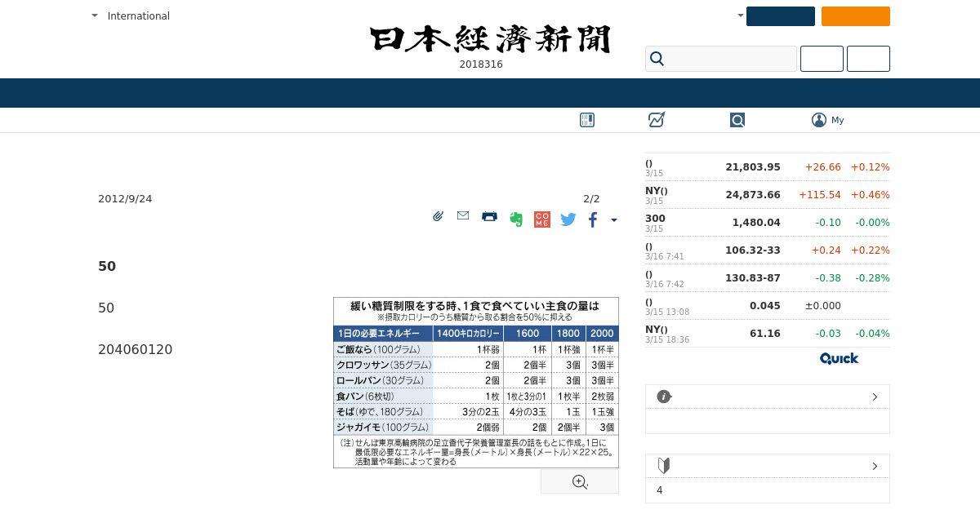Open the market chart icon
The image size is (980, 514).
657,120
